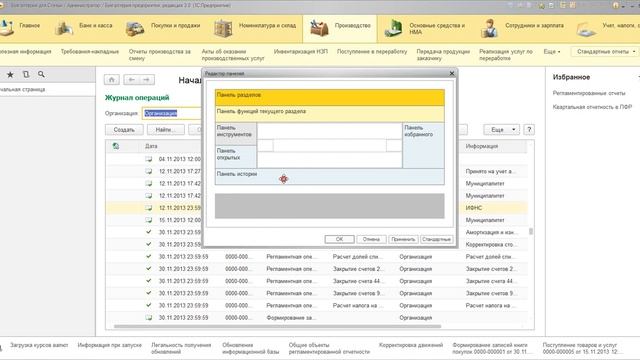Click document icon of 12.11.2013 17:27 row
This screenshot has width=640, height=360.
point(149,171)
